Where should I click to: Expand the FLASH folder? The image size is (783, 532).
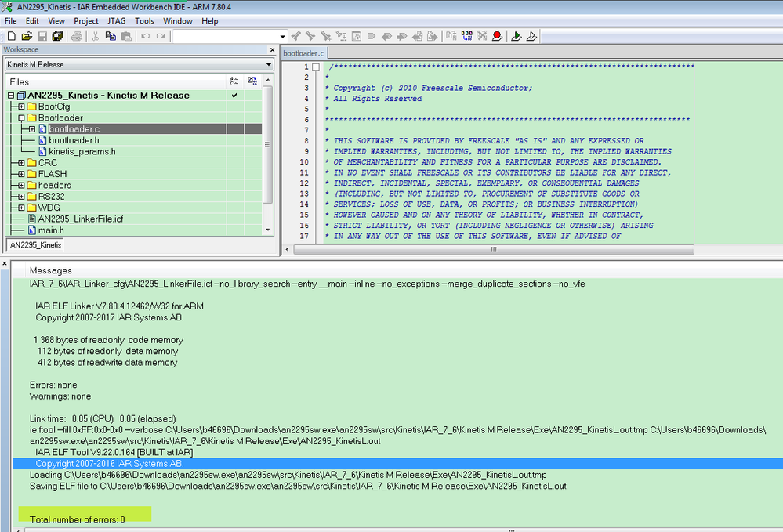21,174
